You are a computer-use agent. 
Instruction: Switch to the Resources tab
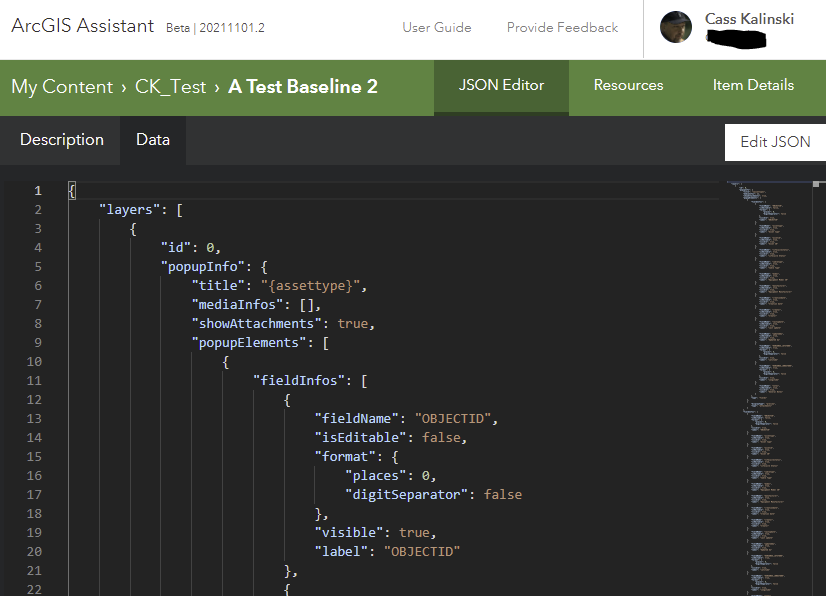[628, 85]
